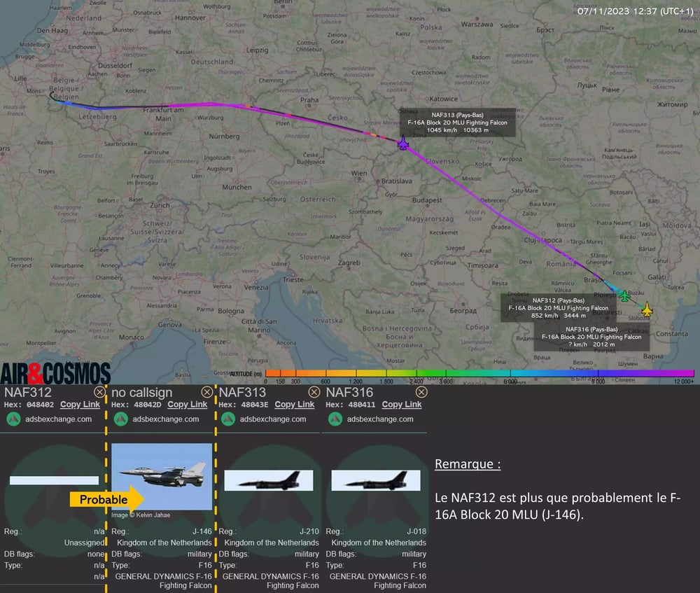Click the Wien city label on map
Image resolution: width=700 pixels, height=593 pixels.
pos(359,173)
